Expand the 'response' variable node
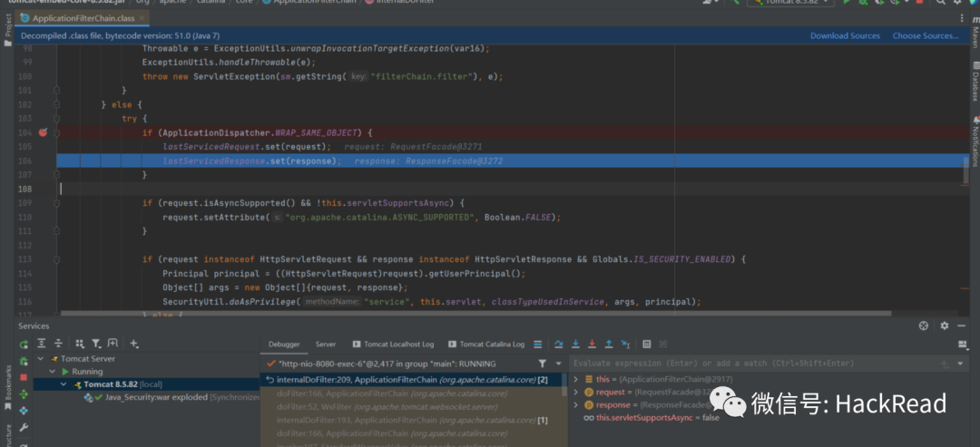 pos(575,405)
